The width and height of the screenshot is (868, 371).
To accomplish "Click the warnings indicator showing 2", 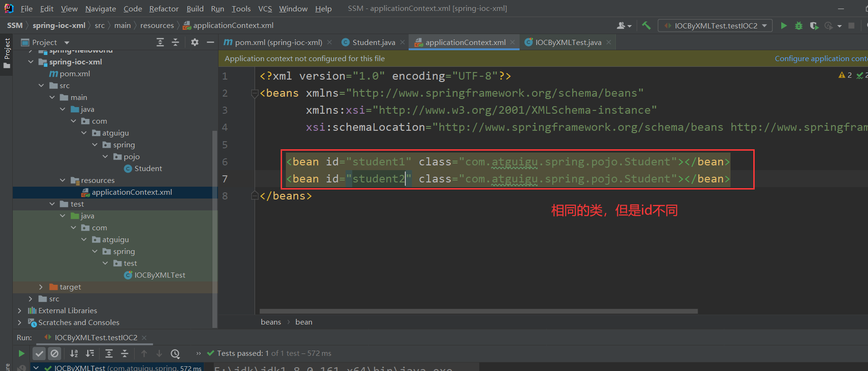I will point(845,75).
